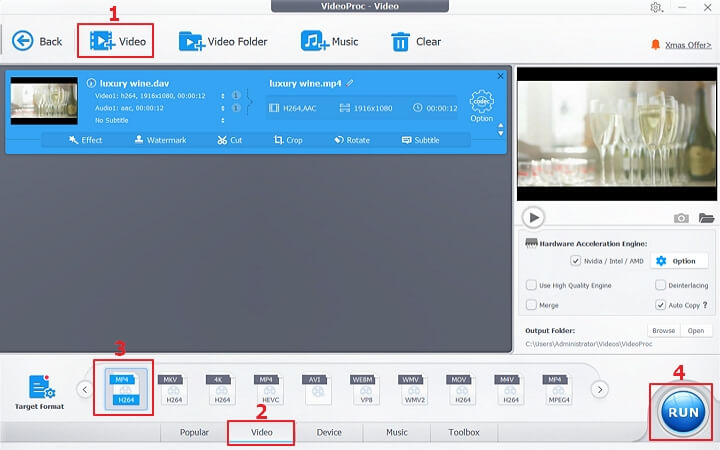Image resolution: width=720 pixels, height=450 pixels.
Task: Select the WEBM VP8 format
Action: (x=366, y=389)
